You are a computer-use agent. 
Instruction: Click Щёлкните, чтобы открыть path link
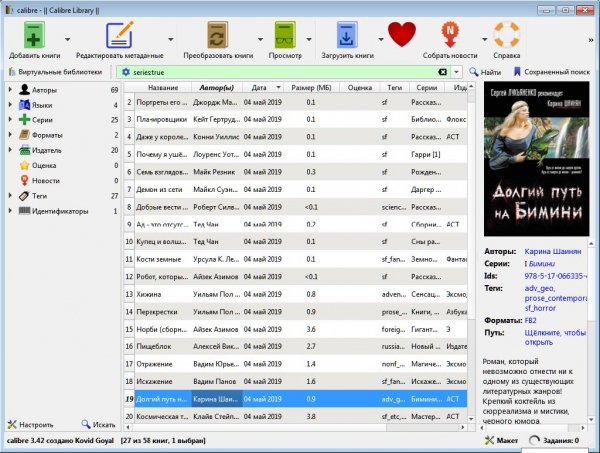coord(555,337)
